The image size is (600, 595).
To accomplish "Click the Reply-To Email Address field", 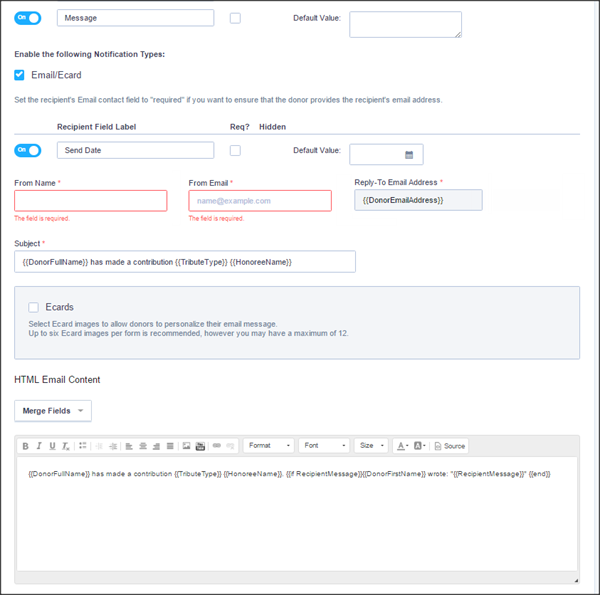I will [418, 200].
